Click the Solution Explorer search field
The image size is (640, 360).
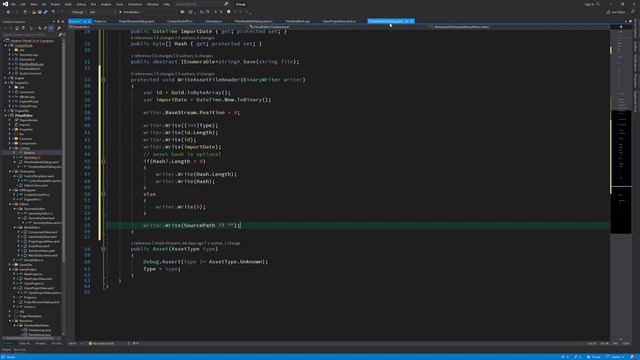pos(30,35)
